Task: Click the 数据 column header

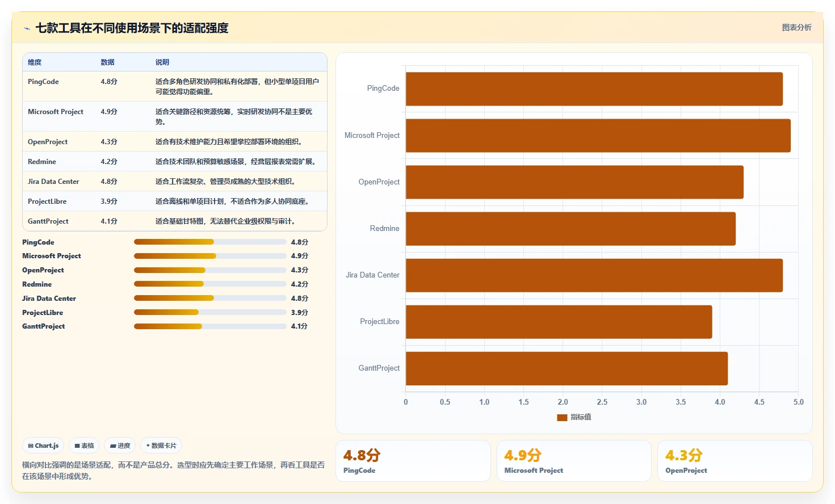Action: (x=108, y=62)
